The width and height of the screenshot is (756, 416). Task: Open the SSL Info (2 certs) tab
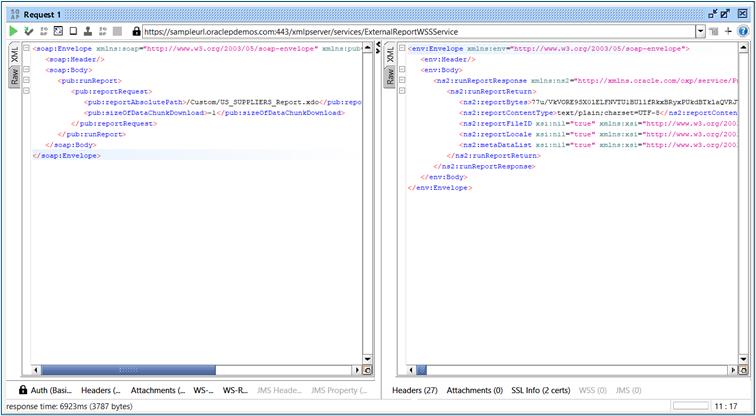pos(543,390)
